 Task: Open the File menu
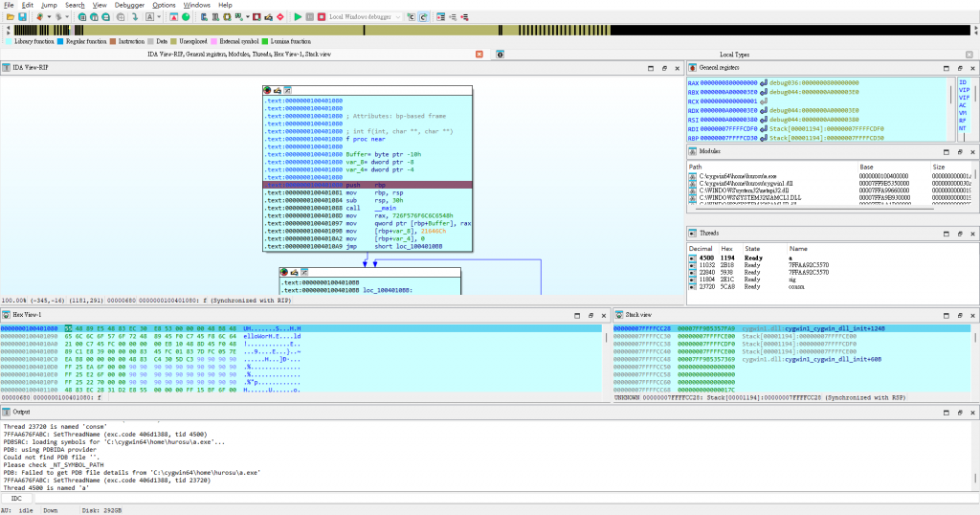click(9, 5)
